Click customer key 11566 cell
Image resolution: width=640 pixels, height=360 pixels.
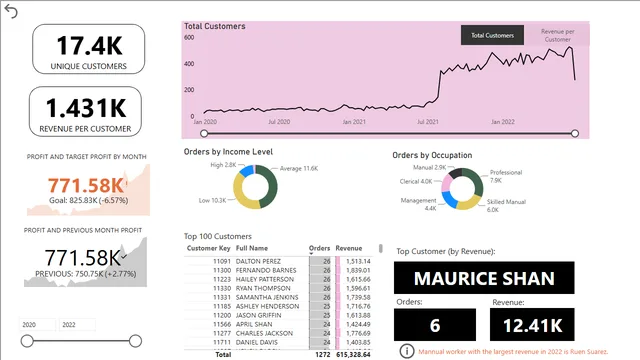coord(222,324)
